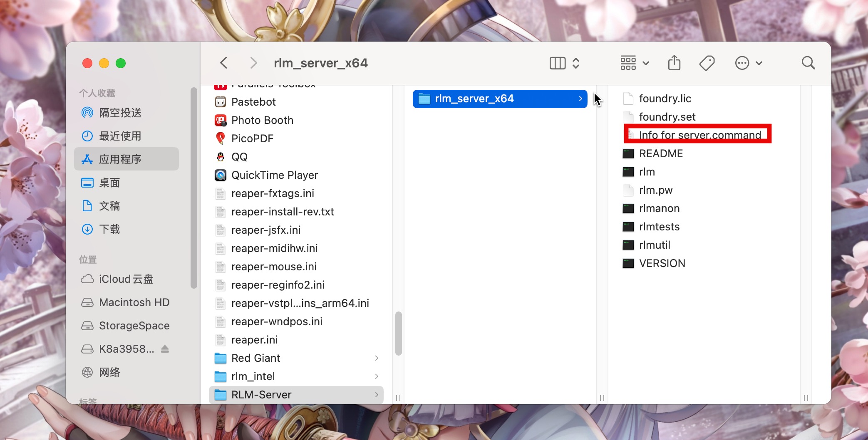Select the Photo Booth app icon

[x=221, y=120]
